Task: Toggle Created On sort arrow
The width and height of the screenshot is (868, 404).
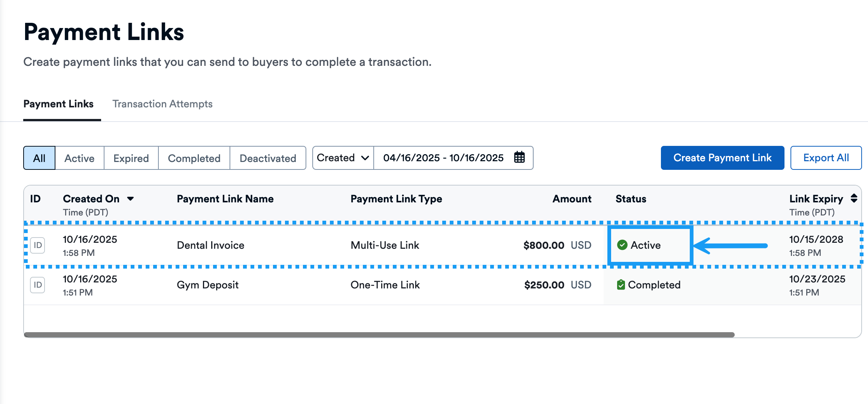Action: tap(130, 199)
